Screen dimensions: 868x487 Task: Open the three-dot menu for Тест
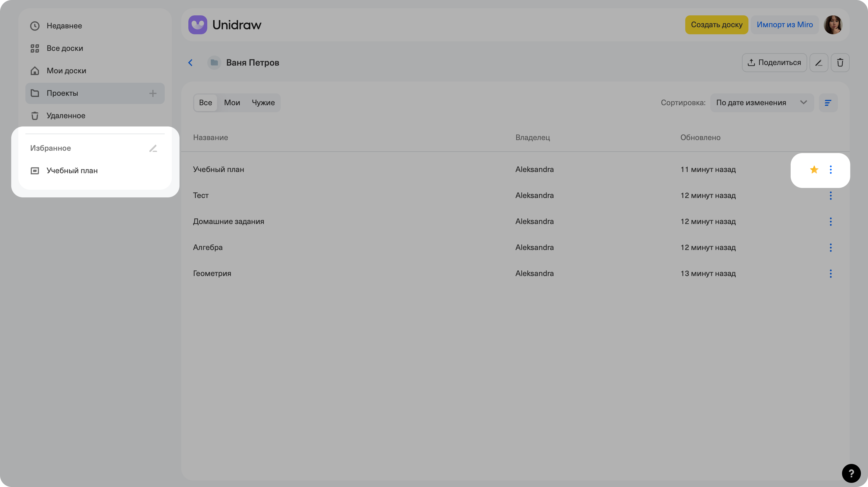click(x=830, y=196)
